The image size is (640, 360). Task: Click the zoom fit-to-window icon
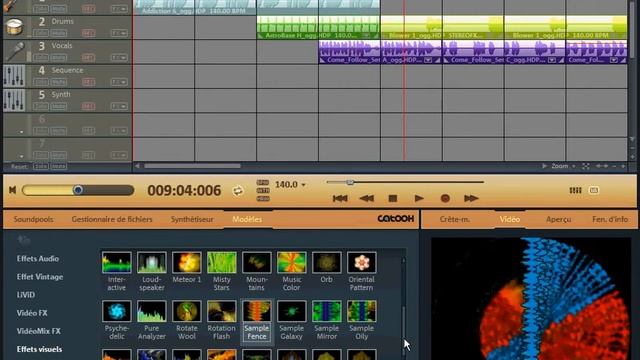tap(586, 166)
